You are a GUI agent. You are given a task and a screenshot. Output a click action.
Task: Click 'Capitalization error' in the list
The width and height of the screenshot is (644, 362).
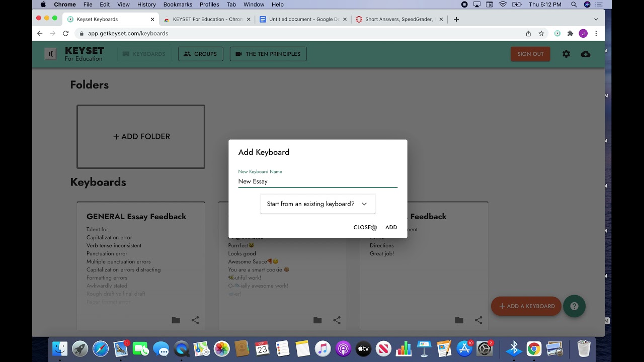[x=109, y=237]
